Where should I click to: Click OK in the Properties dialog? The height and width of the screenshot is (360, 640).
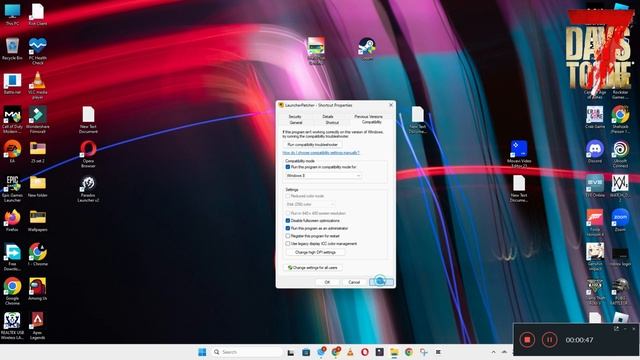click(x=327, y=282)
